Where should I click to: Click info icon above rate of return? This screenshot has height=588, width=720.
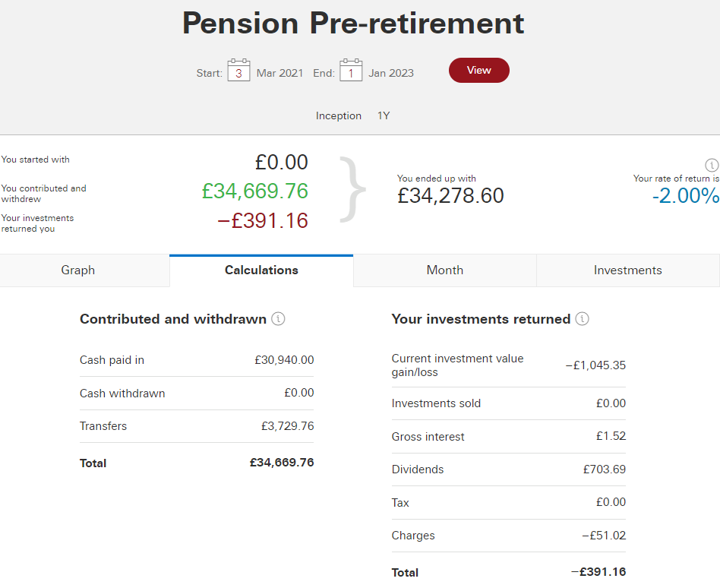(x=712, y=165)
